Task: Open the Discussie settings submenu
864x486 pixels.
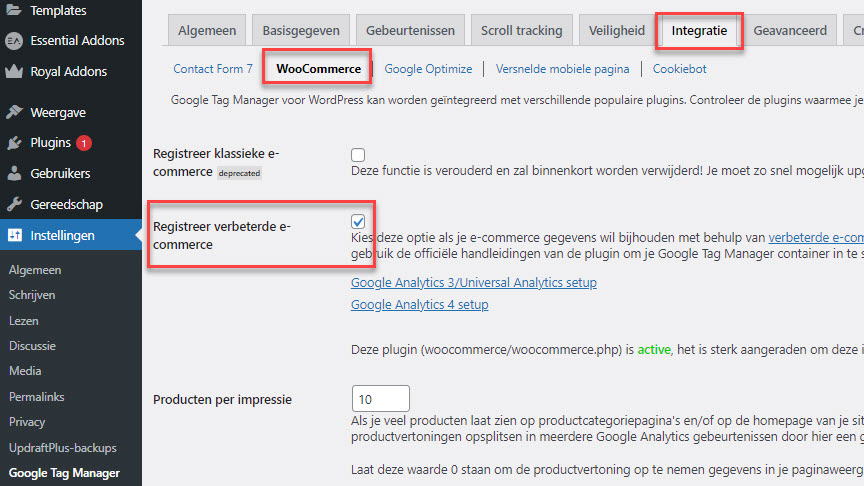Action: click(32, 346)
